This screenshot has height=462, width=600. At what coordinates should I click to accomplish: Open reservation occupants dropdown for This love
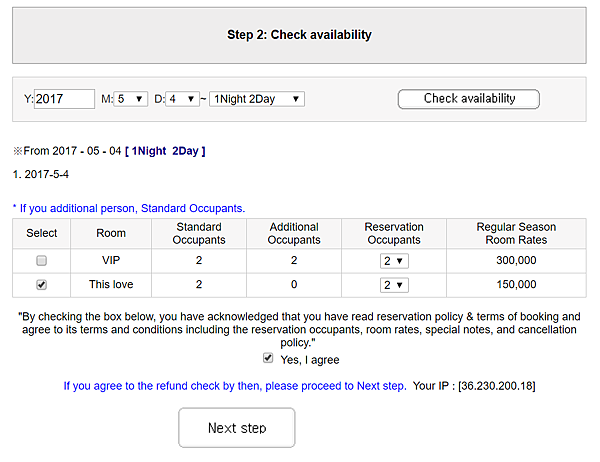tap(394, 285)
